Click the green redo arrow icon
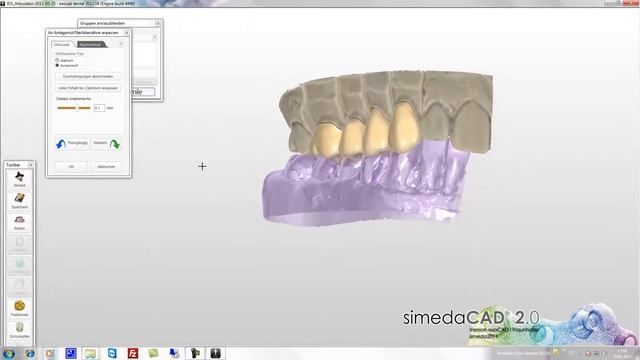 pyautogui.click(x=115, y=144)
